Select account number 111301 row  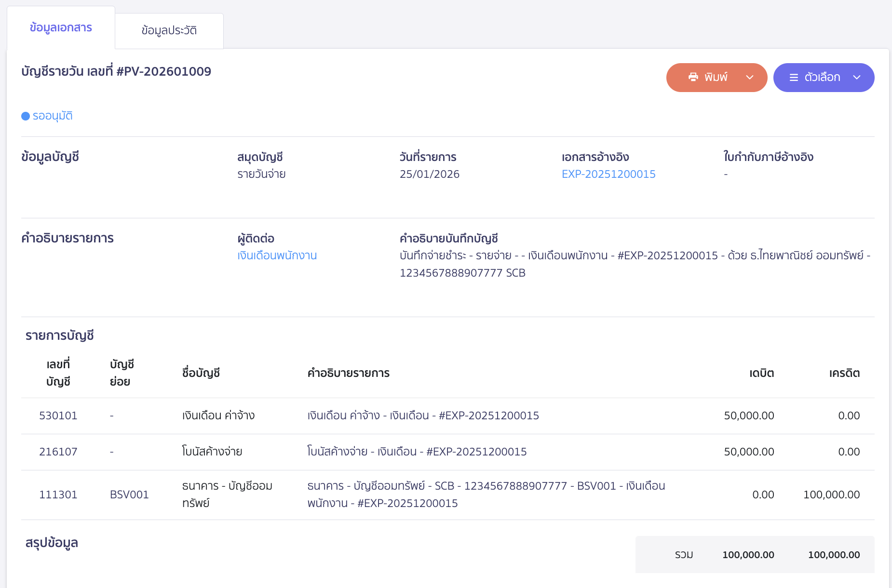point(58,494)
